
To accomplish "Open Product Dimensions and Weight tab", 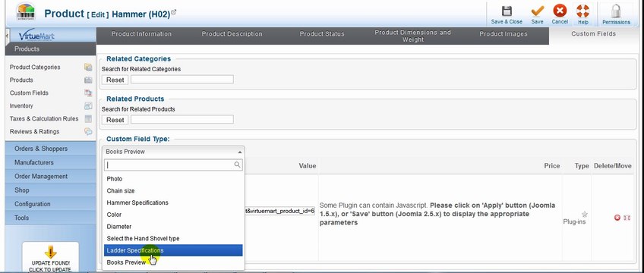I will (413, 36).
